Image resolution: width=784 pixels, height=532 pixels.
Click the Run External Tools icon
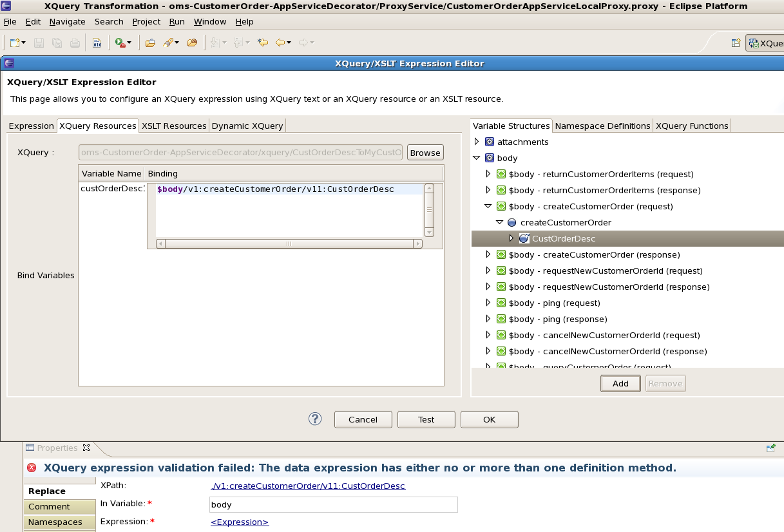point(120,43)
